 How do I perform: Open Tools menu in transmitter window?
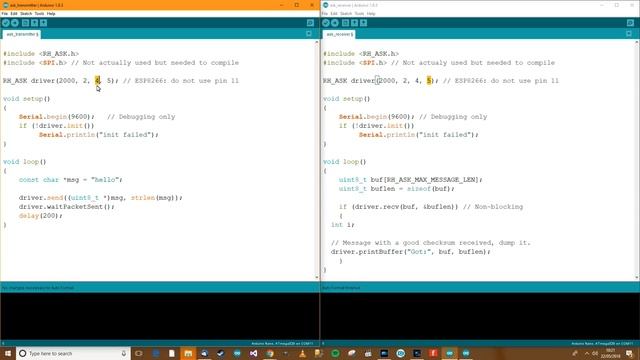(39, 13)
